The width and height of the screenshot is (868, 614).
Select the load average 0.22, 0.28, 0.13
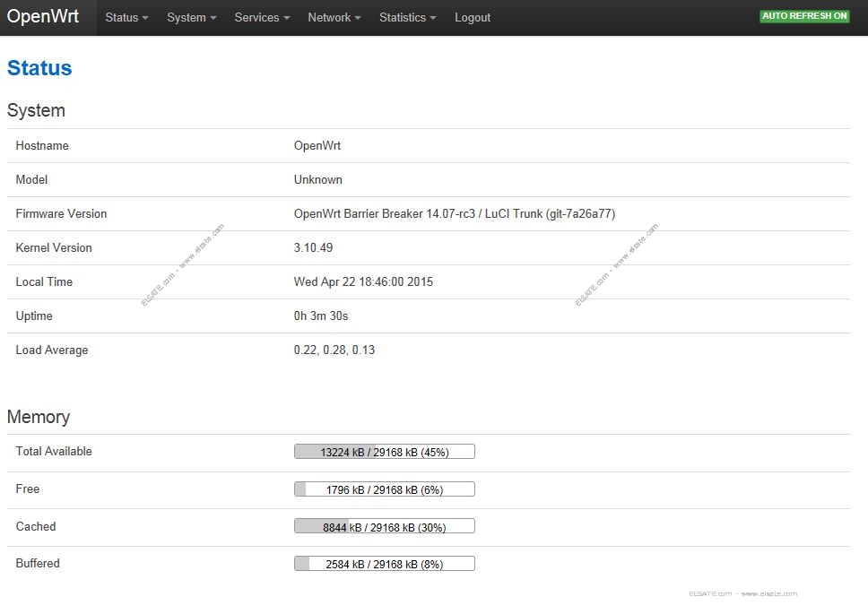(x=334, y=350)
